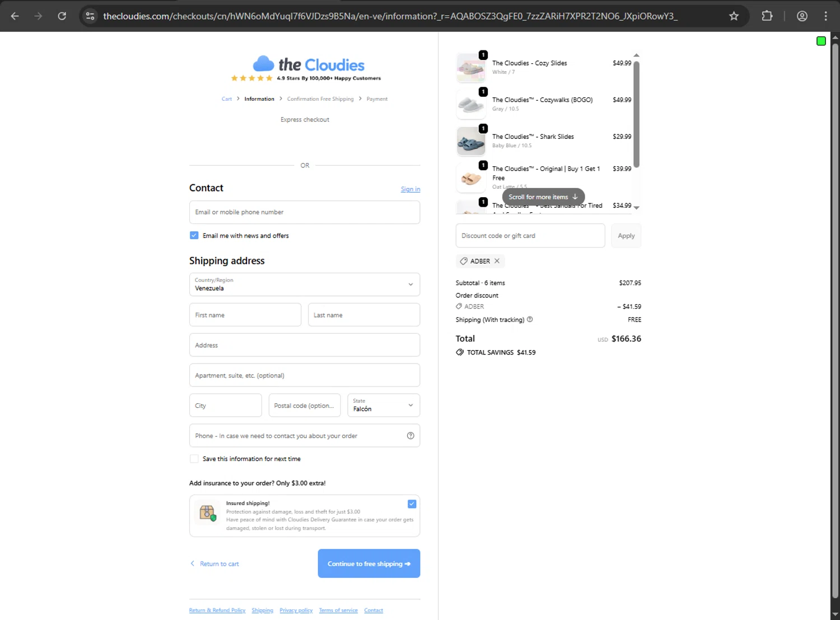This screenshot has width=840, height=620.
Task: Open Privacy policy footer link
Action: tap(296, 610)
